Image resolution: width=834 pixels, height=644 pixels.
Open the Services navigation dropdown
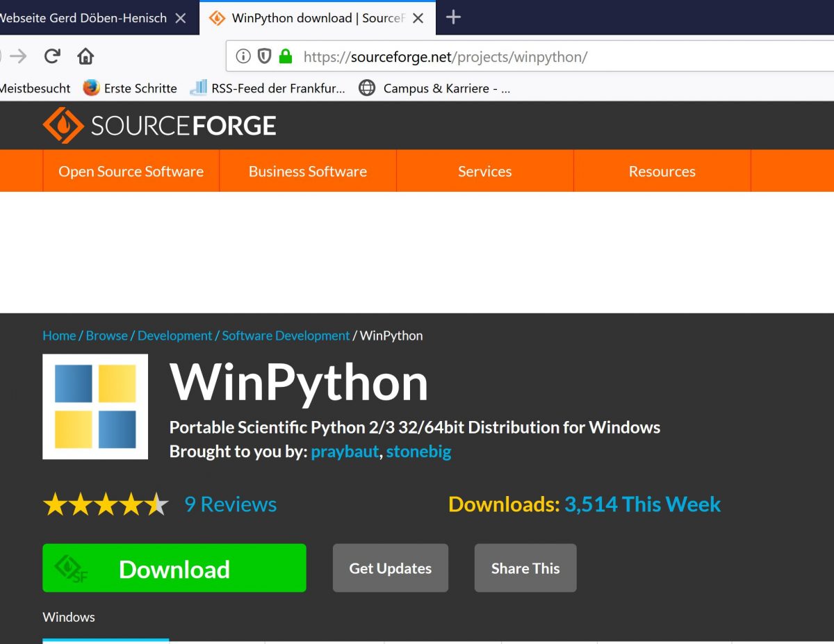[x=484, y=171]
